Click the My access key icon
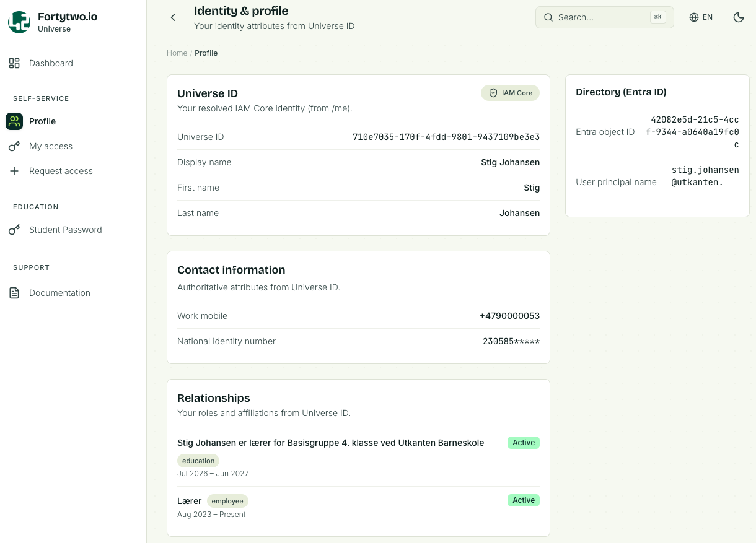756x543 pixels. pyautogui.click(x=14, y=146)
